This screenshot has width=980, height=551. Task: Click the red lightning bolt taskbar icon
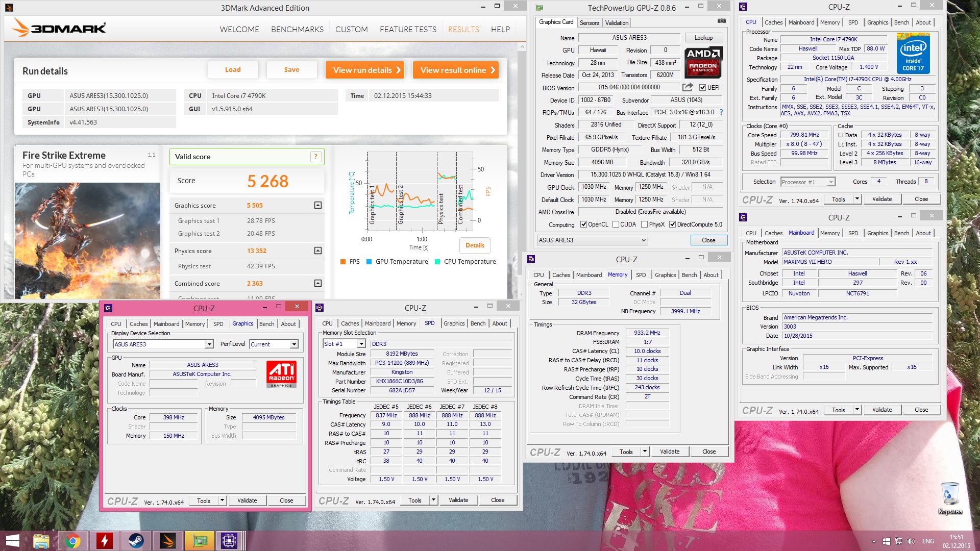coord(105,541)
